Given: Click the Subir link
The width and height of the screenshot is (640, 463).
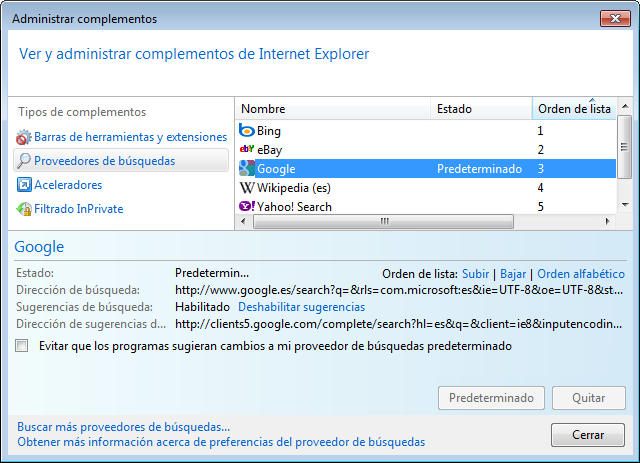Looking at the screenshot, I should coord(475,274).
